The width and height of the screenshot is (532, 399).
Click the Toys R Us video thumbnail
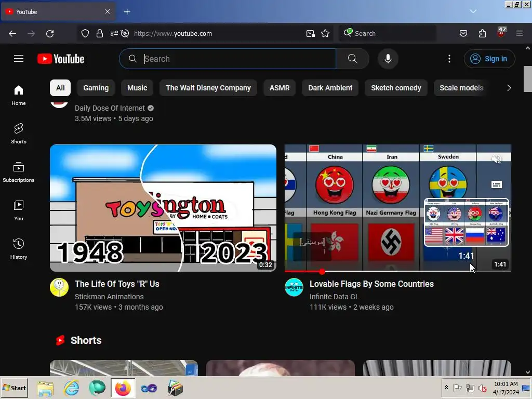click(163, 208)
